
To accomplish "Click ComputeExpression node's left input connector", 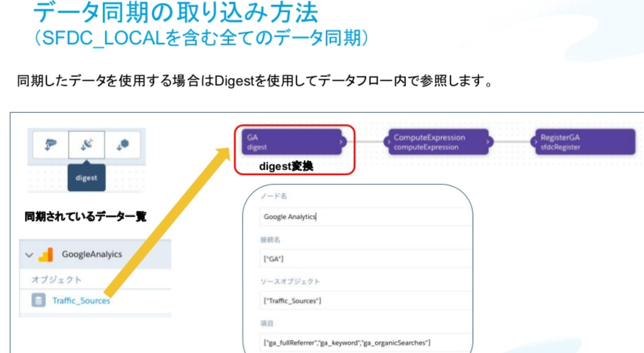I will click(389, 142).
